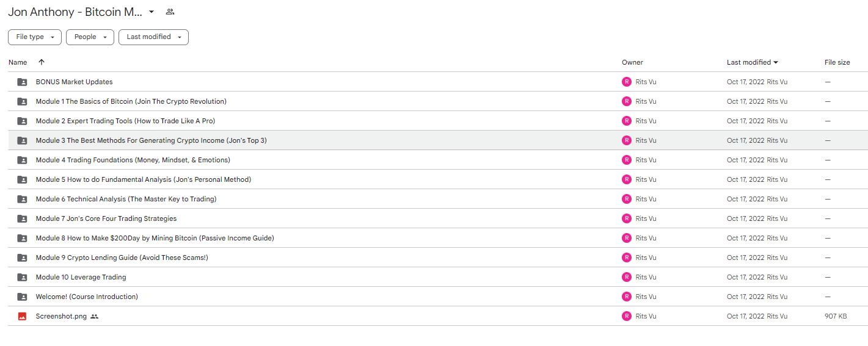This screenshot has height=346, width=868.
Task: Click the Screenshot.png red image file icon
Action: tap(22, 316)
